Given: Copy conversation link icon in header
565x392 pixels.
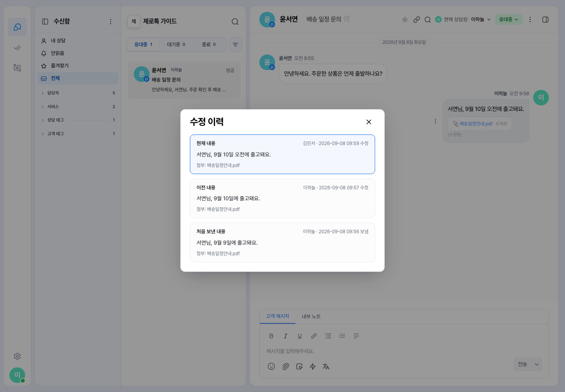Looking at the screenshot, I should 417,20.
